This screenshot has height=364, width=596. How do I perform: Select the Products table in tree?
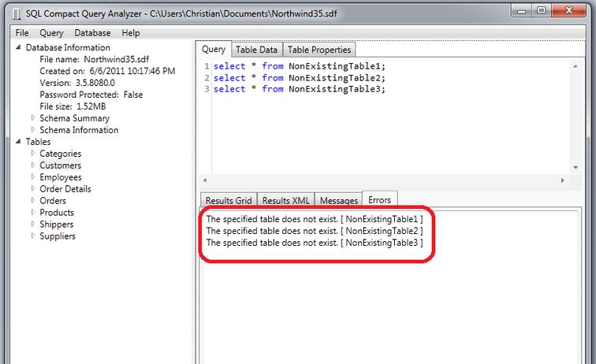tap(57, 213)
